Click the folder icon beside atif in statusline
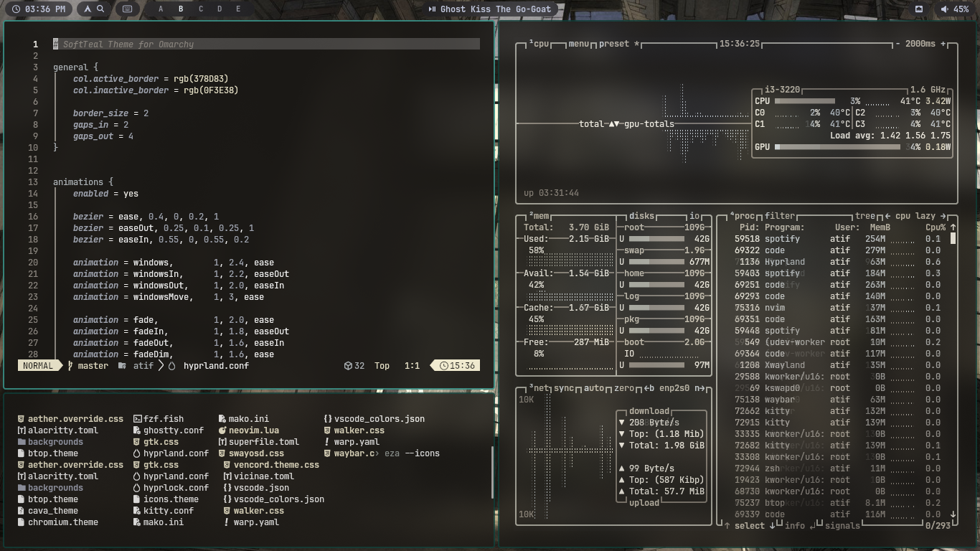 click(x=122, y=366)
